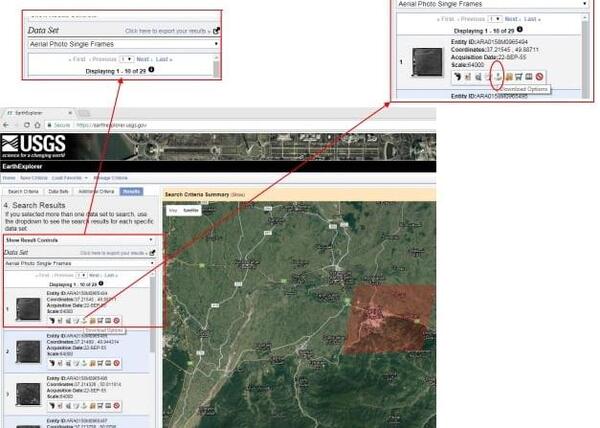Click the footprint icon in the top-right enlarged inset
The height and width of the screenshot is (428, 600).
(x=457, y=76)
